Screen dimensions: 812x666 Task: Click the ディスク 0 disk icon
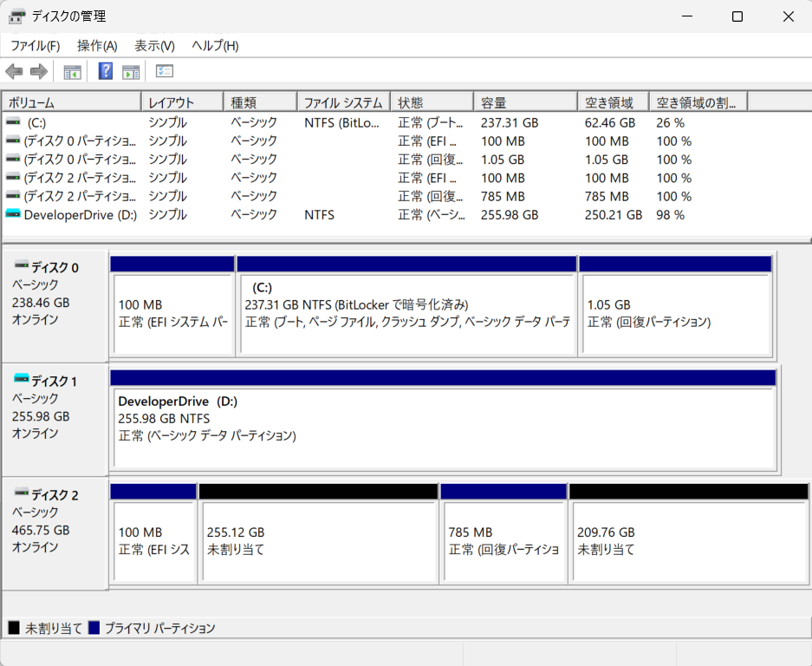click(22, 266)
